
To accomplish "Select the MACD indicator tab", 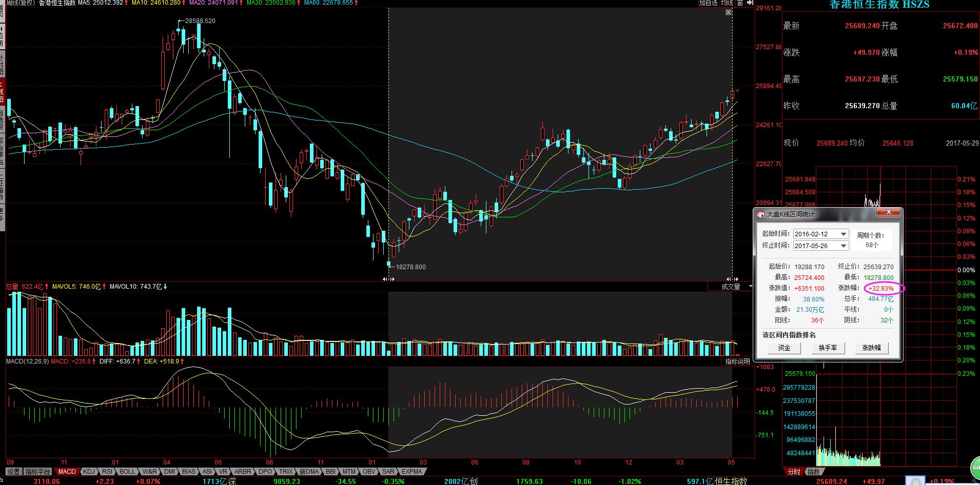I will coord(67,472).
